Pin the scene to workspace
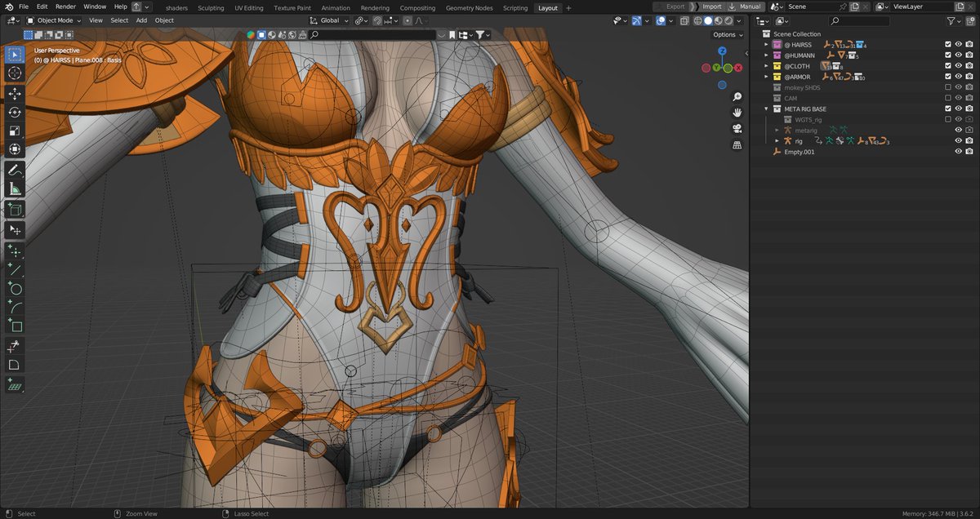The width and height of the screenshot is (980, 519). coord(844,7)
